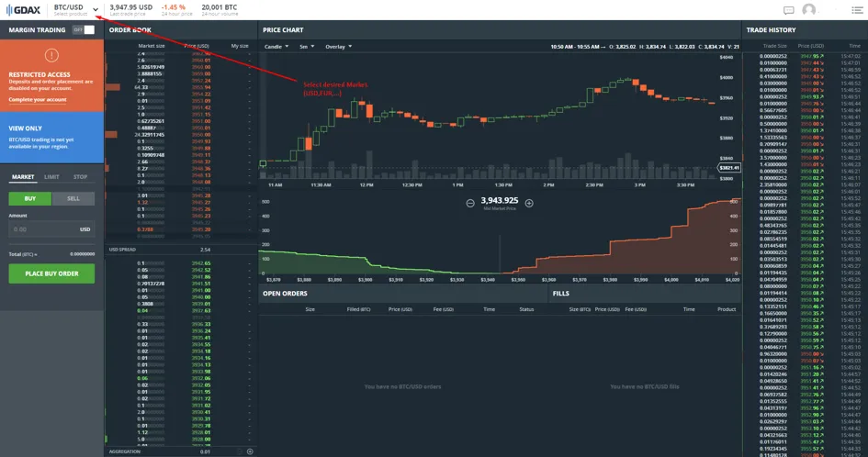Click the GDAX logo
This screenshot has width=868, height=457.
coord(23,10)
